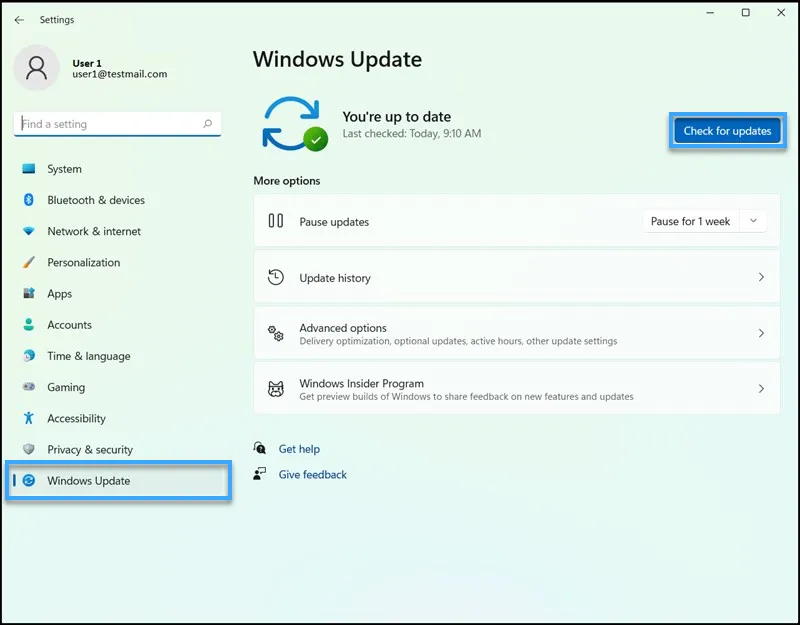
Task: Click the Windows Insider cat icon
Action: tap(276, 389)
